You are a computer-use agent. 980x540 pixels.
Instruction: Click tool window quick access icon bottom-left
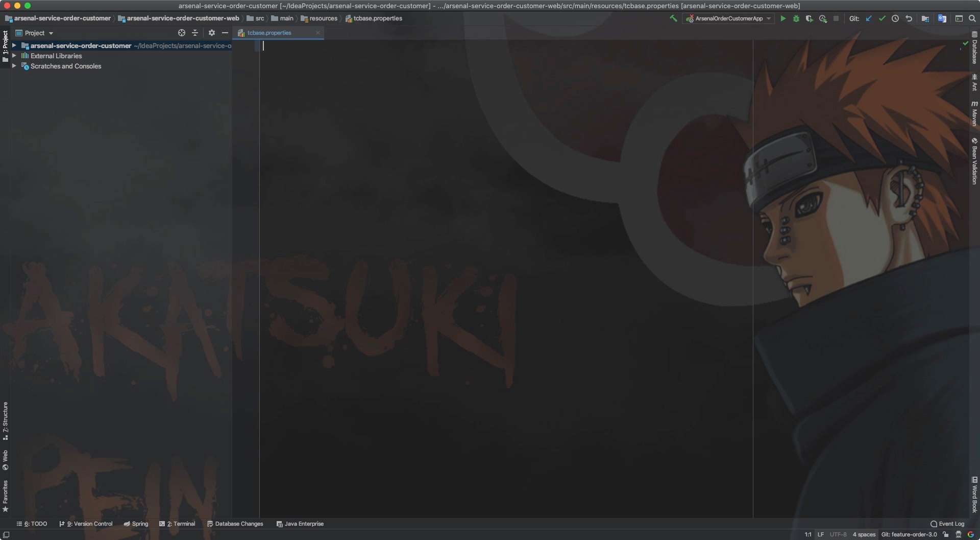pos(6,534)
